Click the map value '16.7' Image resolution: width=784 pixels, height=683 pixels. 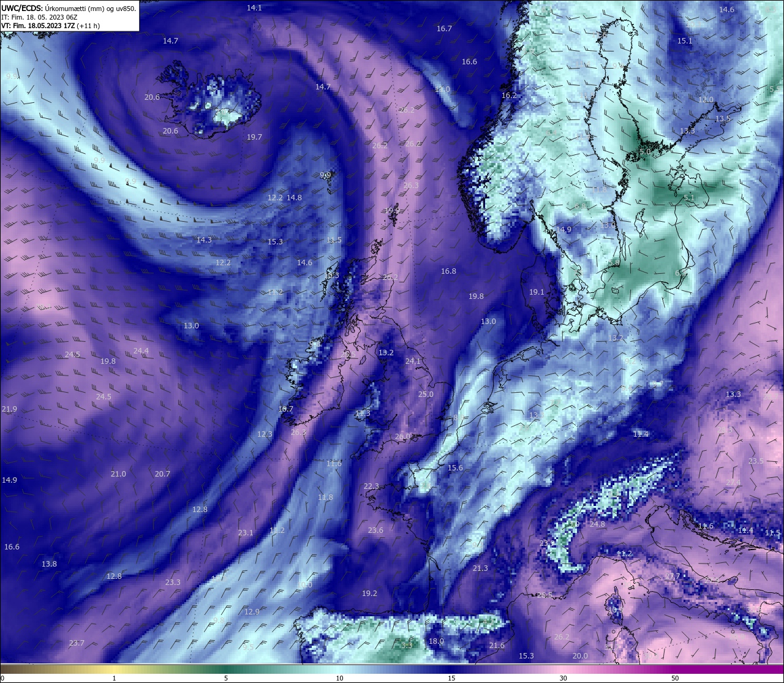(444, 29)
